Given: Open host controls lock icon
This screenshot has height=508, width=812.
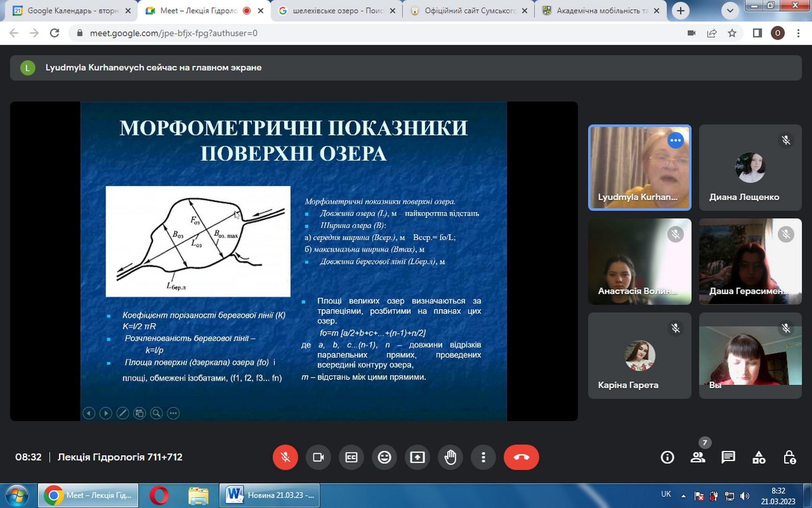Looking at the screenshot, I should (x=789, y=457).
